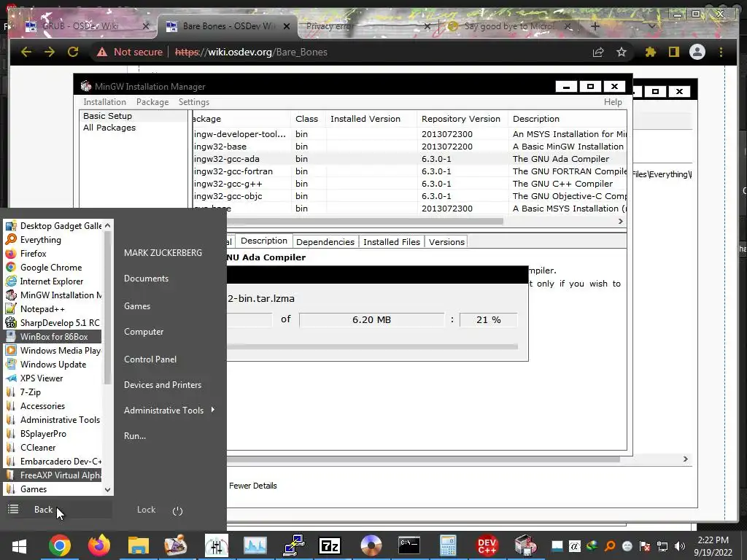Open WinBox for 86Box entry

click(53, 336)
